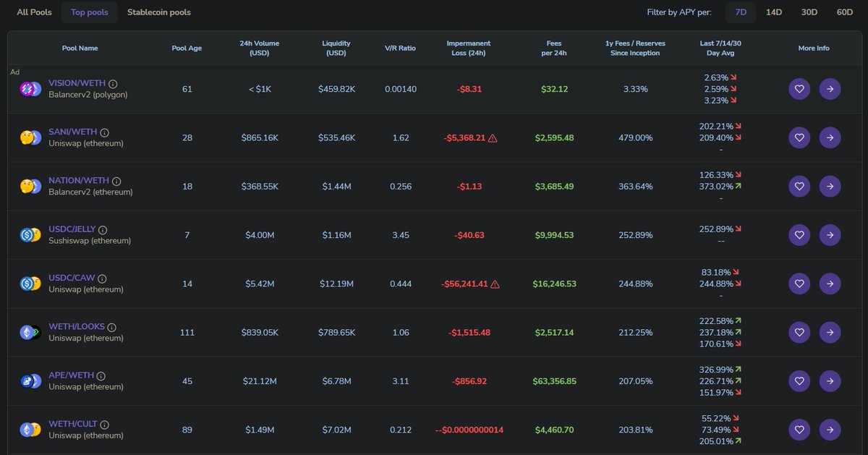This screenshot has width=868, height=455.
Task: Click warning triangle beside USDC/CAW impermanent loss
Action: pyautogui.click(x=495, y=284)
